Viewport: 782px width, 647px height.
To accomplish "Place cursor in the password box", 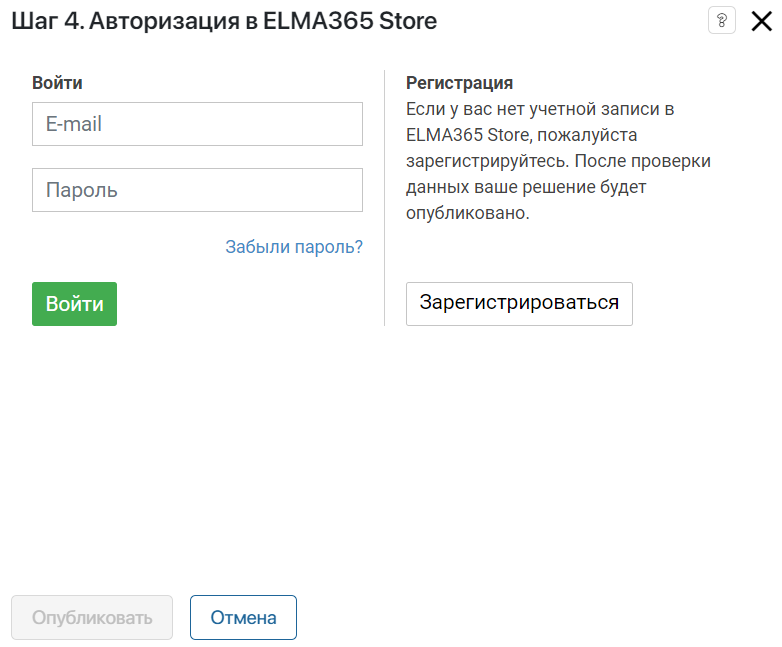I will click(197, 190).
